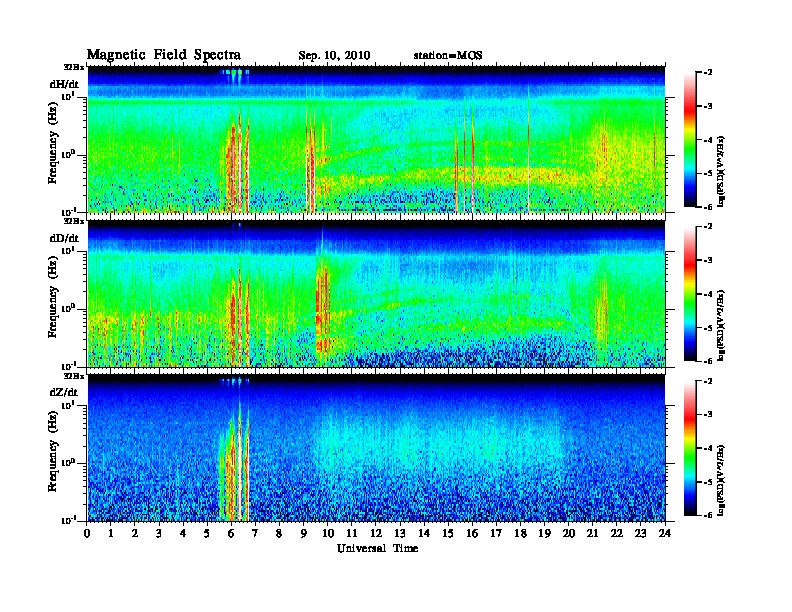792x612 pixels.
Task: Click hour 23 on the Universal Time axis
Action: click(x=641, y=534)
